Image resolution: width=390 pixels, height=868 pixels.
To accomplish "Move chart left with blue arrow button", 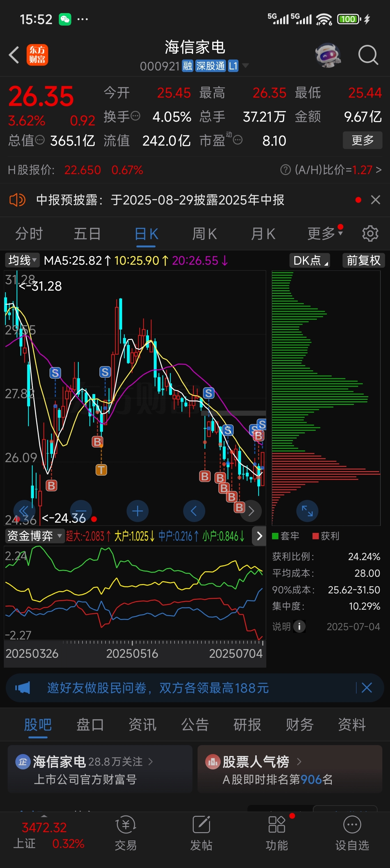I will [194, 511].
